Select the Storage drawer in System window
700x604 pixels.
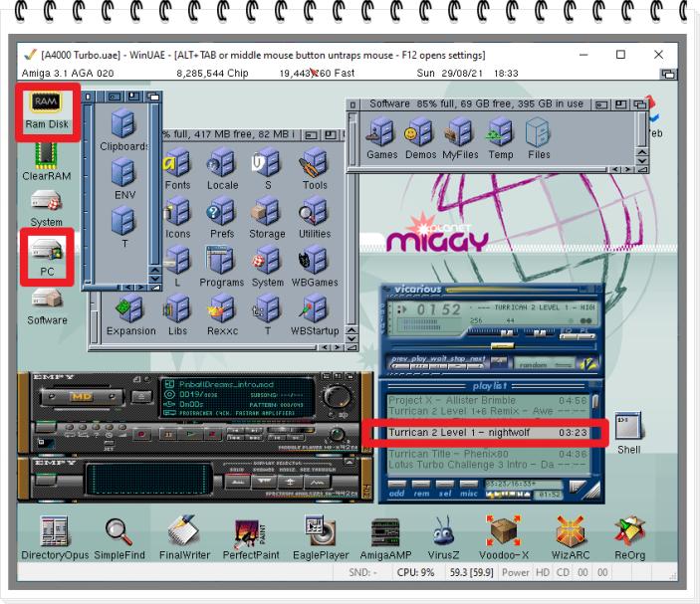coord(267,218)
